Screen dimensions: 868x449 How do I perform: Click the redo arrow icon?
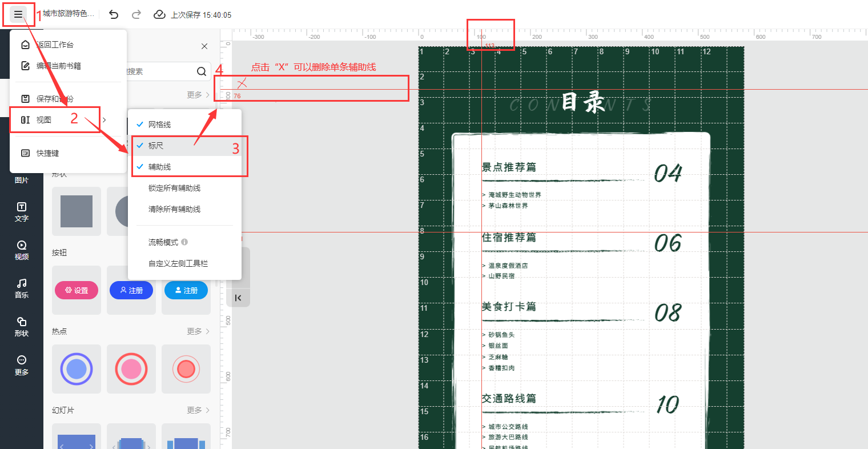(136, 14)
